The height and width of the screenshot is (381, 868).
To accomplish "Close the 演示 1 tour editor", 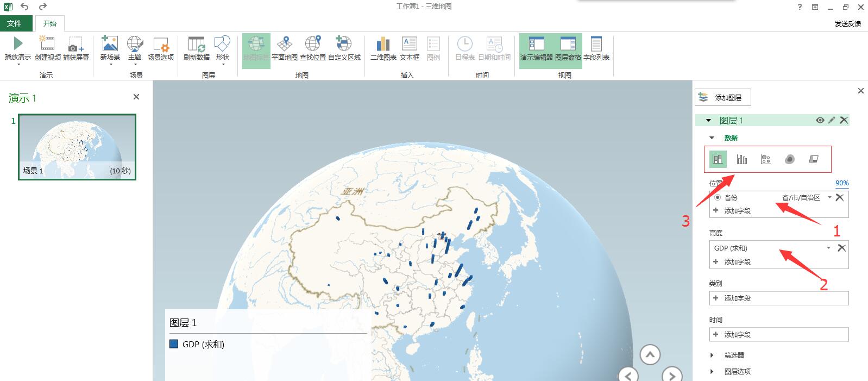I will 136,97.
